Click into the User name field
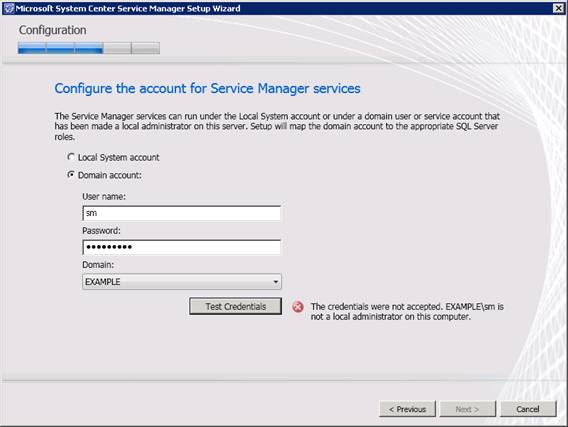 pos(181,213)
